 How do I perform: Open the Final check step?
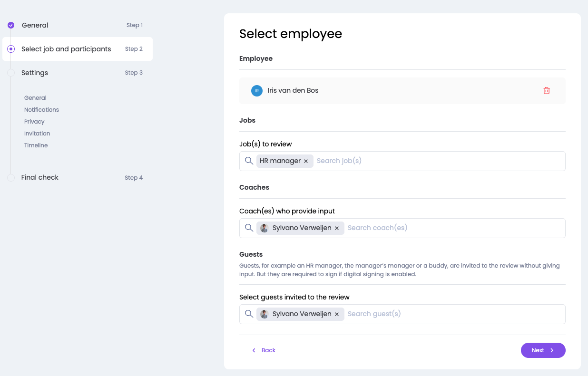40,177
